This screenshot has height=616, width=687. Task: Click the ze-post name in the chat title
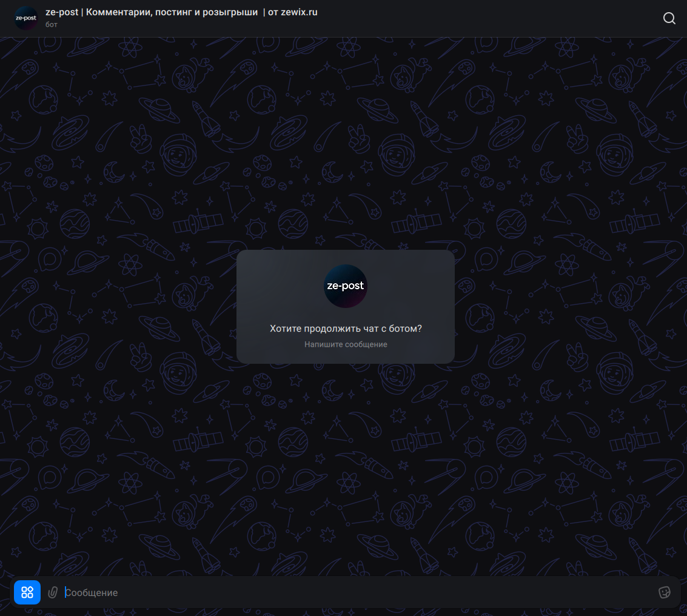tap(62, 12)
